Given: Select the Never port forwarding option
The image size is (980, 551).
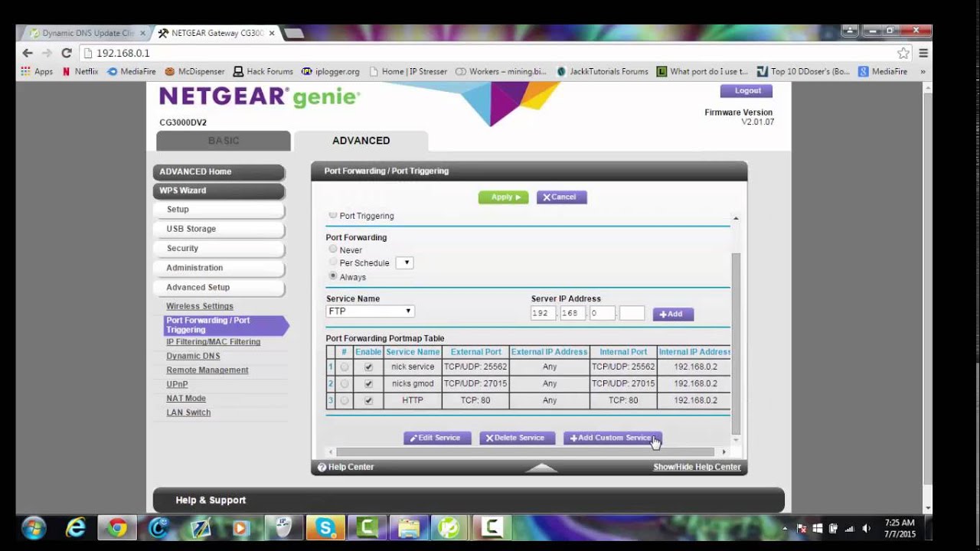Looking at the screenshot, I should pyautogui.click(x=332, y=249).
